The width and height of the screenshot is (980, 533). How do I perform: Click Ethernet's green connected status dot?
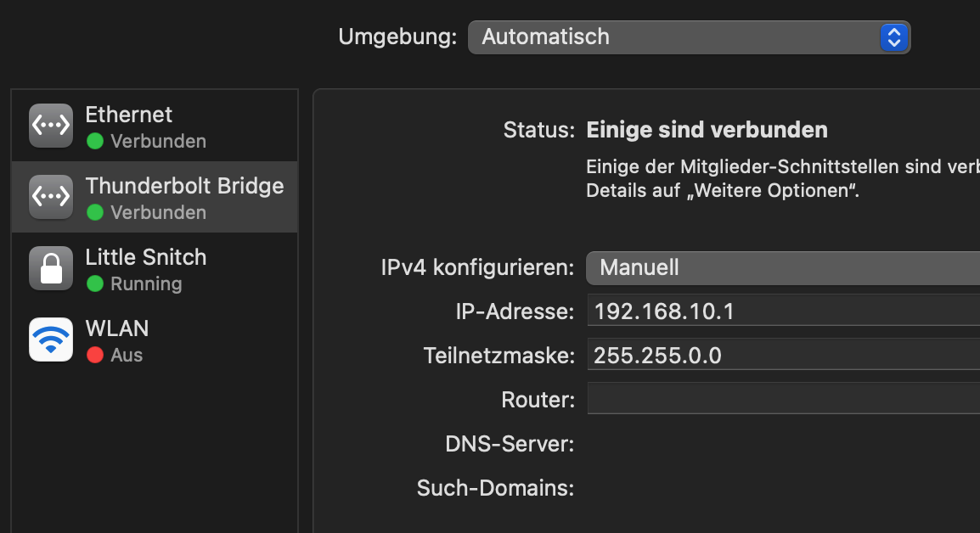tap(95, 141)
